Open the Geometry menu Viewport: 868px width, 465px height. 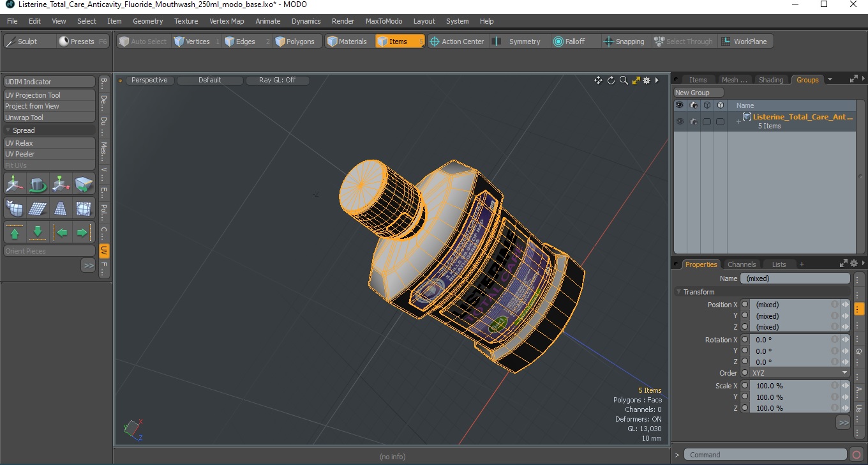[x=148, y=21]
